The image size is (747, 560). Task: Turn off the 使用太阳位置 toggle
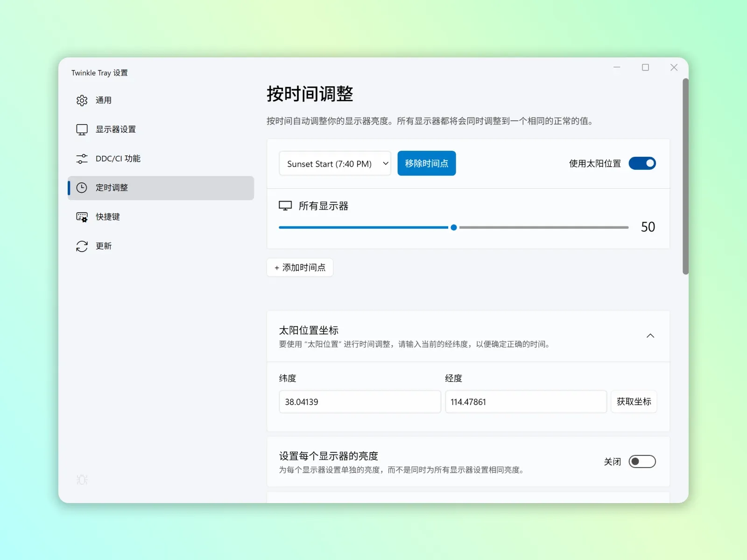[642, 163]
